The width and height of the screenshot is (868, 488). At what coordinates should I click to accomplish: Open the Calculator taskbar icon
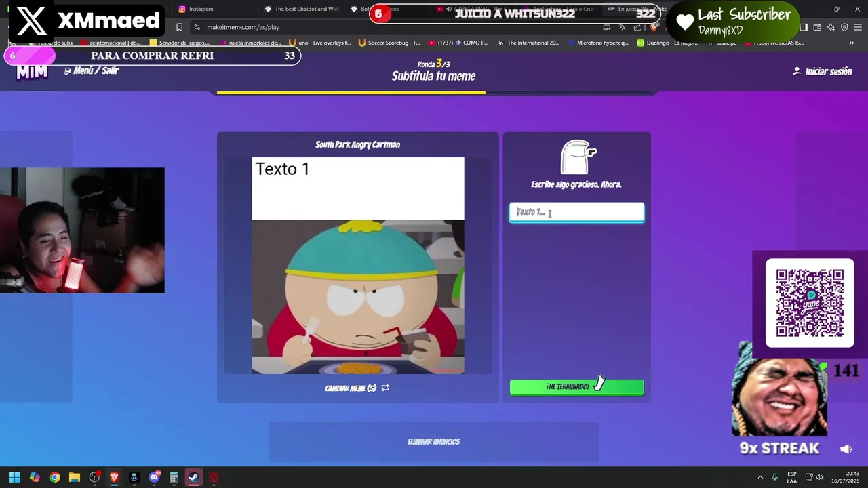[174, 477]
